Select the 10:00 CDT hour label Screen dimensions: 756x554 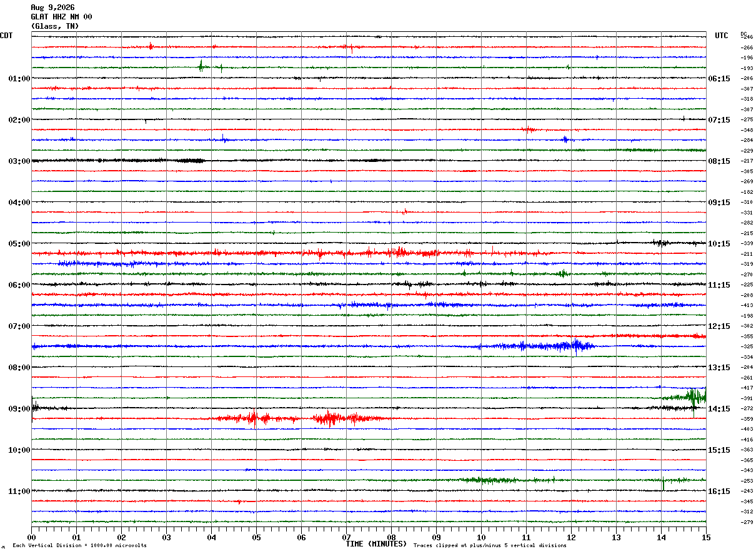19,450
